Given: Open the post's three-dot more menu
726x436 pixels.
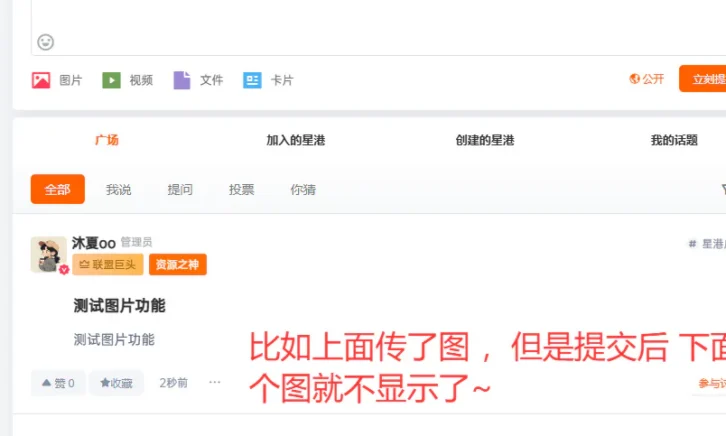Looking at the screenshot, I should pyautogui.click(x=214, y=382).
